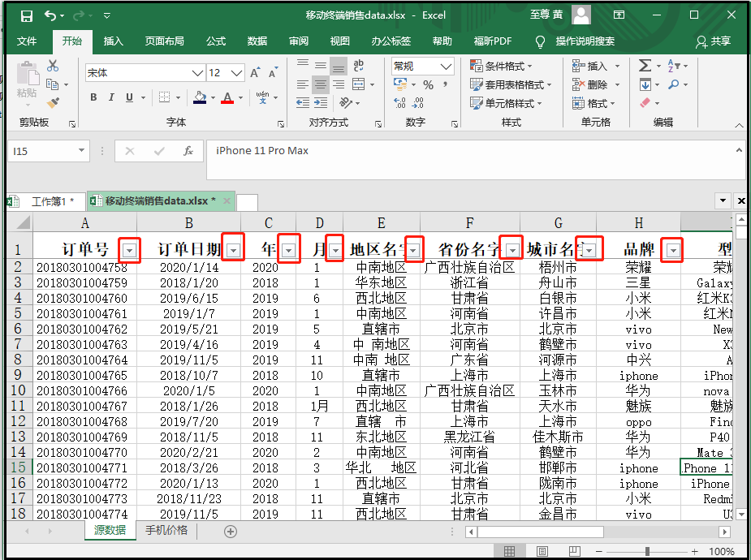Switch to the 公式 ribbon tab
Image resolution: width=751 pixels, height=560 pixels.
pos(215,41)
